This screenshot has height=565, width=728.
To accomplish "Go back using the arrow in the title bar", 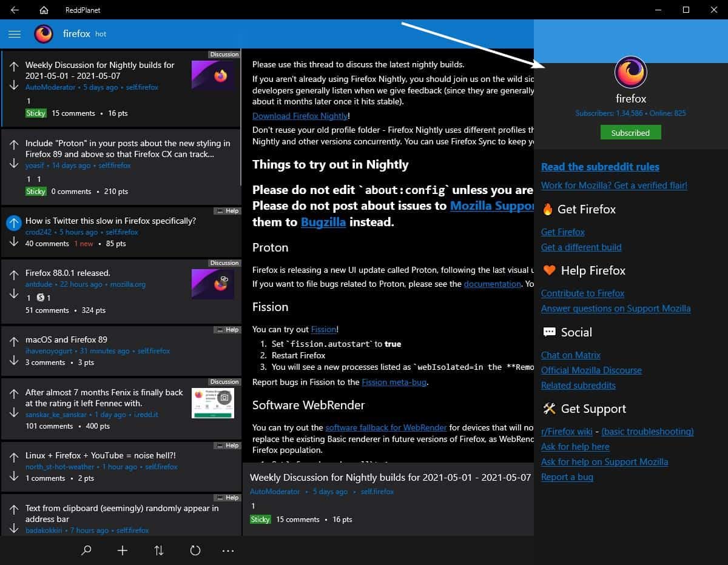I will point(15,10).
